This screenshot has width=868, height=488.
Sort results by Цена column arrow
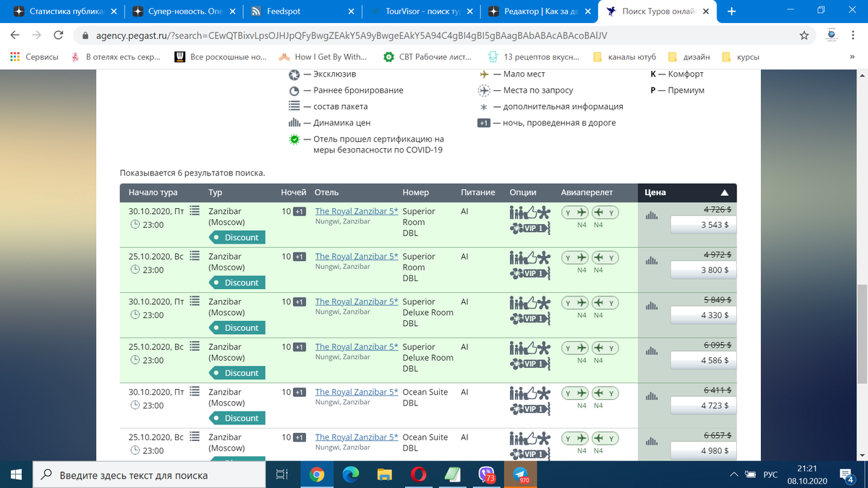pyautogui.click(x=724, y=193)
